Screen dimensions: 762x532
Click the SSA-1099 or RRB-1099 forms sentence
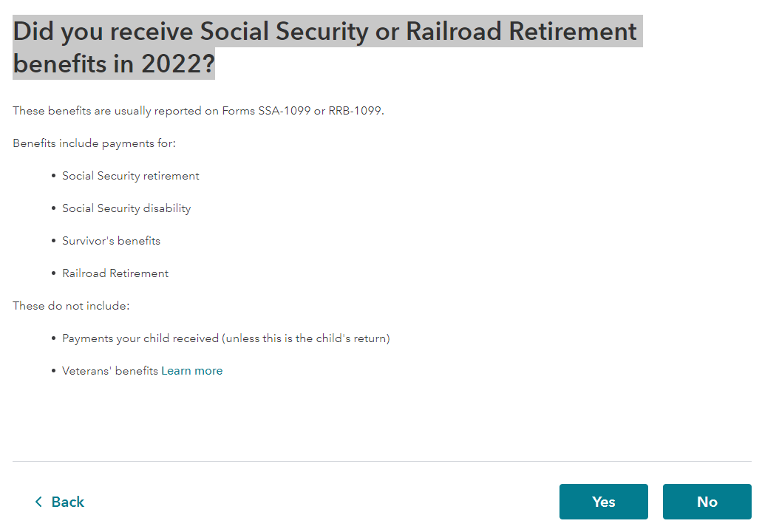[x=198, y=111]
